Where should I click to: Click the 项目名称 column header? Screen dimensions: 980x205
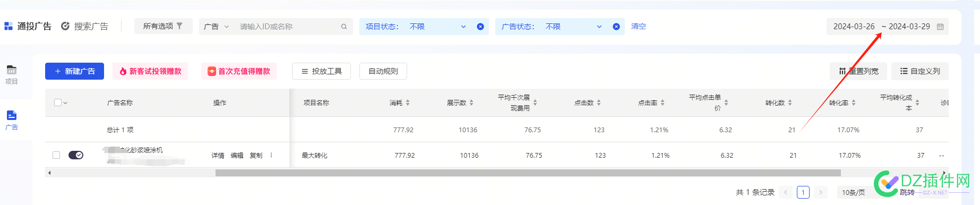(316, 103)
